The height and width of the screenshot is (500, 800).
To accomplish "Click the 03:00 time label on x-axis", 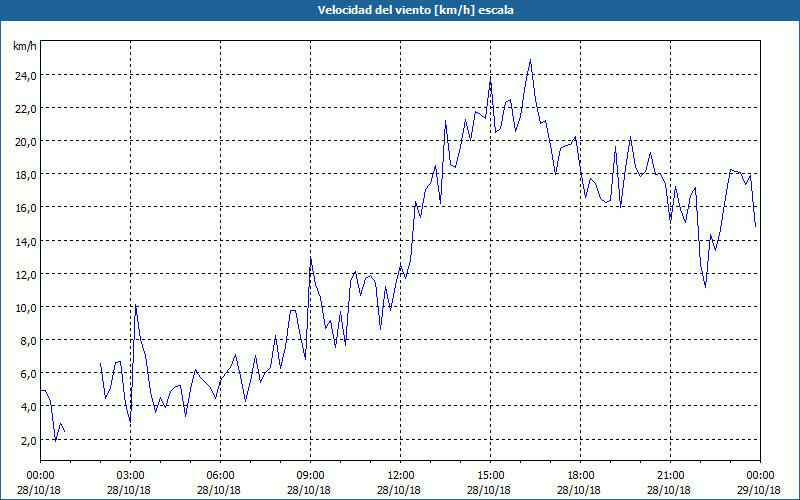I will click(x=131, y=476).
